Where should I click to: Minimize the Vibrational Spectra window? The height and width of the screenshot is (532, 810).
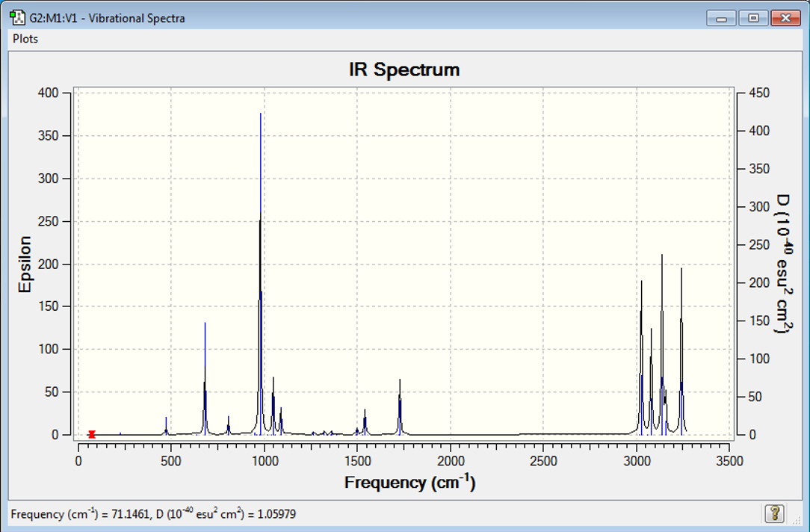click(722, 18)
